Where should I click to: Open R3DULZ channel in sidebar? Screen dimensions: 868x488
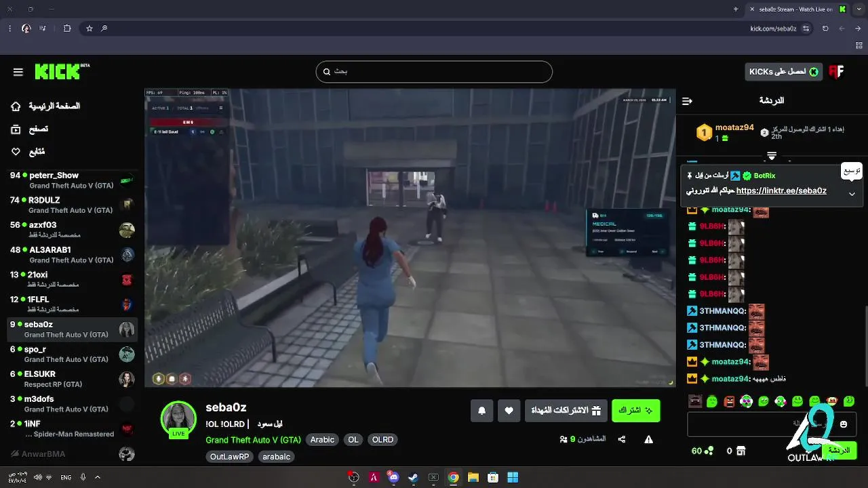pos(72,205)
